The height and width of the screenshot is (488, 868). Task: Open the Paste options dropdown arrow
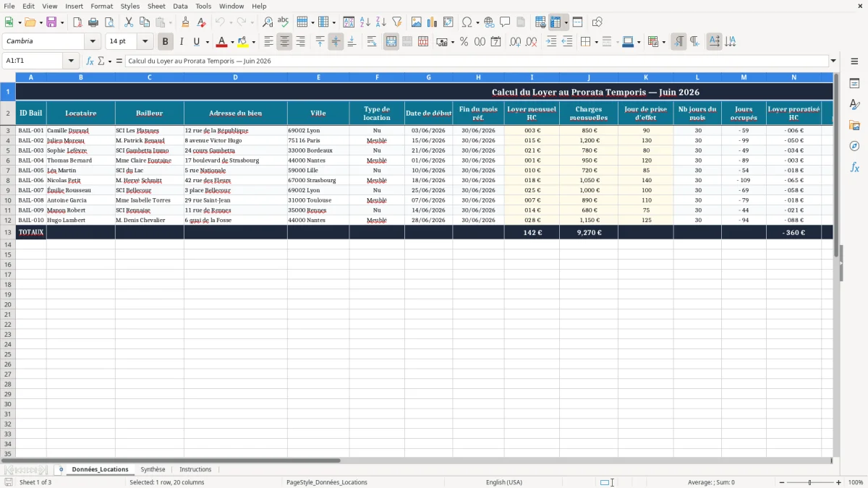[171, 22]
